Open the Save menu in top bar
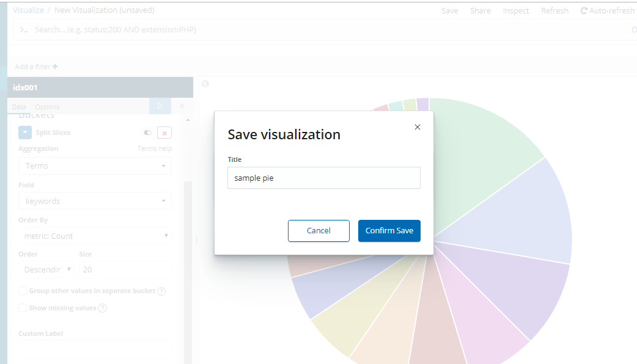 click(x=449, y=10)
